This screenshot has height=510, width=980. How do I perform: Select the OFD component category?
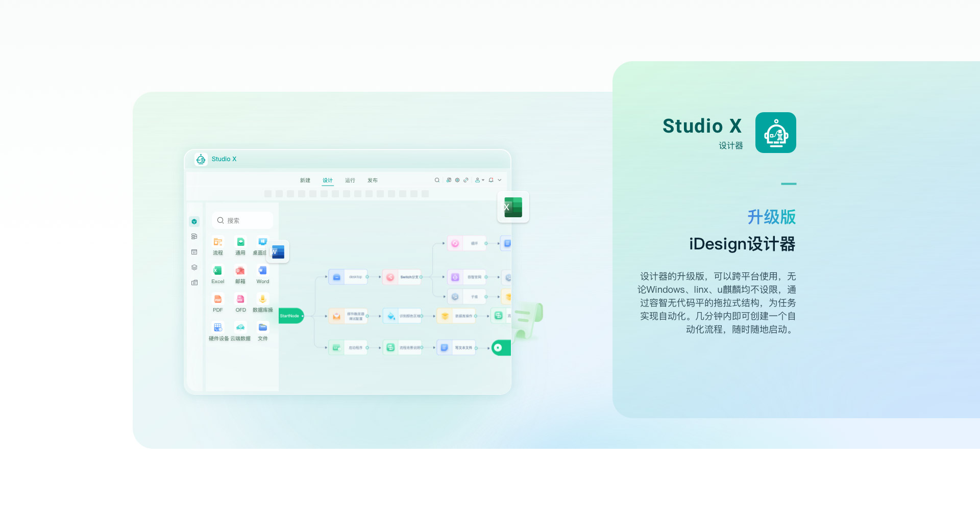click(240, 303)
